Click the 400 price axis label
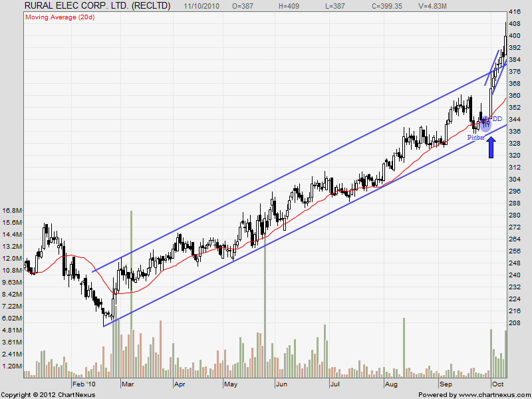This screenshot has width=532, height=399. click(515, 36)
